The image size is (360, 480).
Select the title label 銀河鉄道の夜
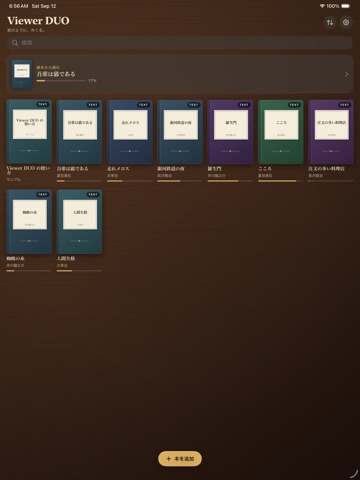(x=171, y=169)
